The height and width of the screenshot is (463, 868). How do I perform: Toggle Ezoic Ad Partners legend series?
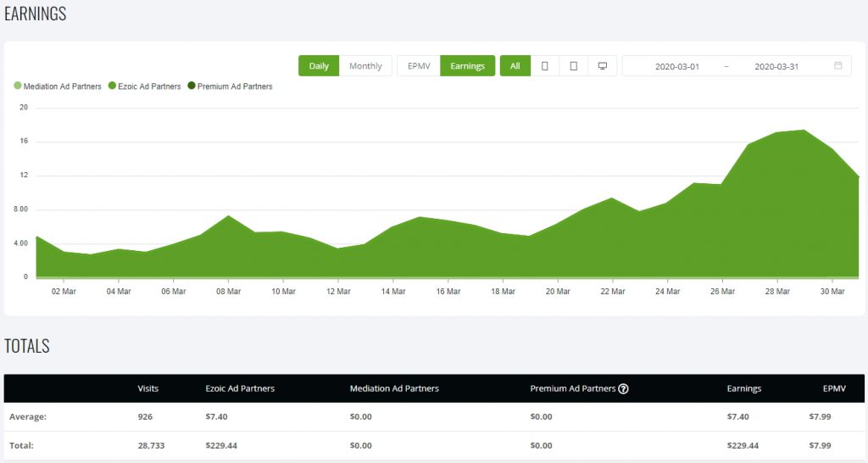point(144,86)
